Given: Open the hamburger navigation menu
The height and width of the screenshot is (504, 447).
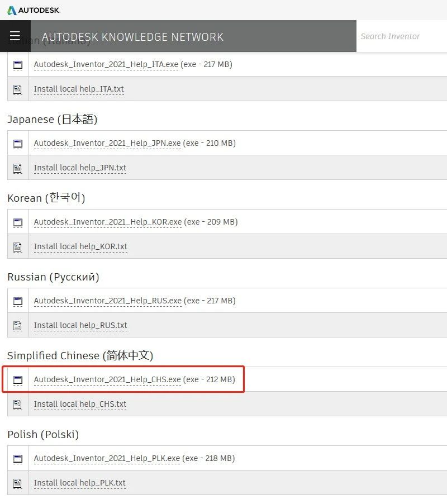Looking at the screenshot, I should pyautogui.click(x=15, y=36).
